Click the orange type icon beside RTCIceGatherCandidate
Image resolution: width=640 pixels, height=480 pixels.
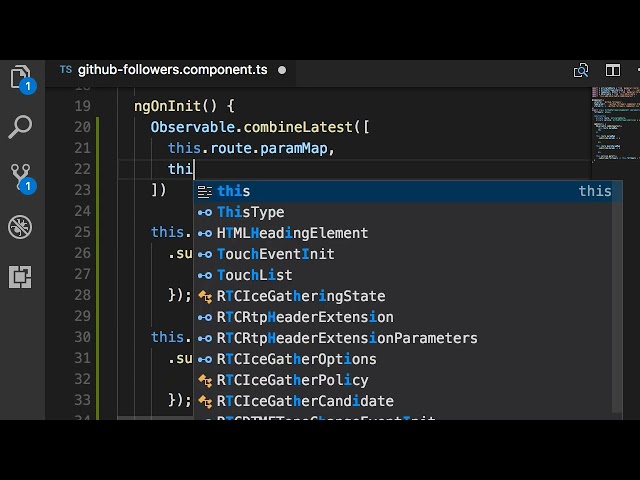[205, 402]
